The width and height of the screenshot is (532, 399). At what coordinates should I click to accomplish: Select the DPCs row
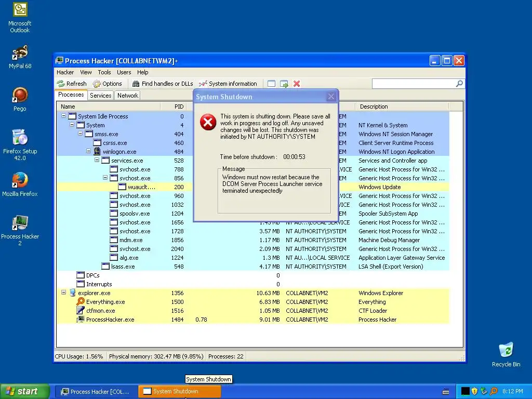253,275
